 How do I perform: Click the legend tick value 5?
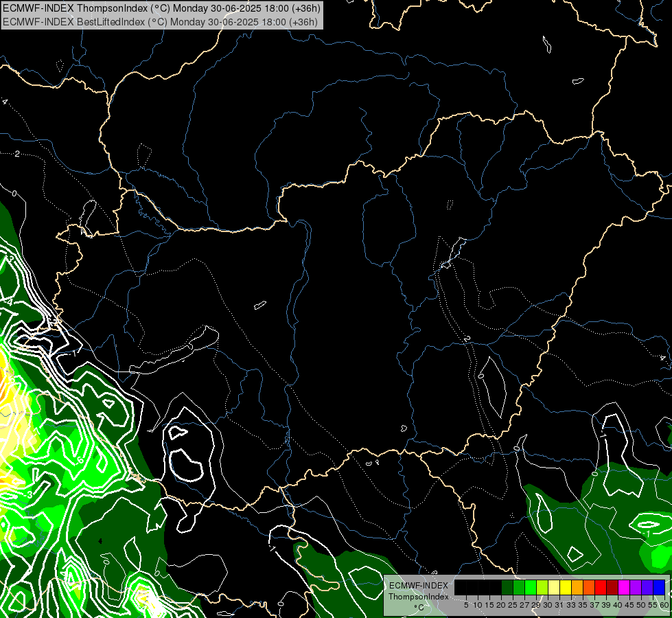466,605
